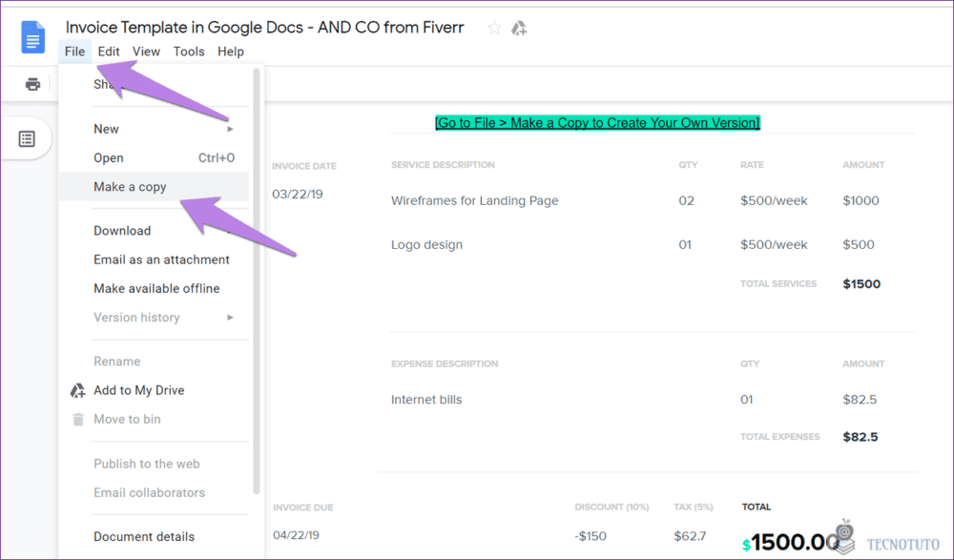Image resolution: width=954 pixels, height=560 pixels.
Task: Open the Help menu
Action: point(231,52)
